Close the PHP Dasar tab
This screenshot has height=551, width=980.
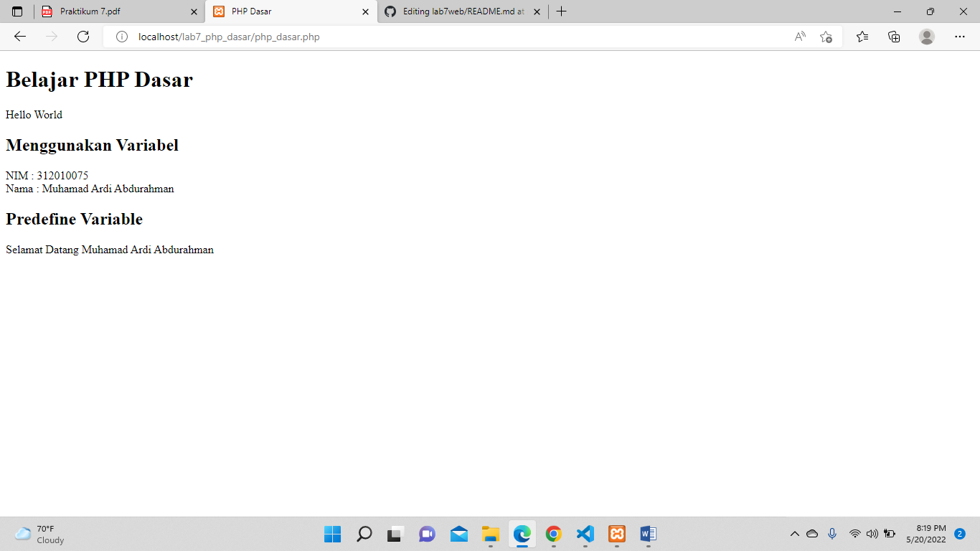click(x=365, y=11)
